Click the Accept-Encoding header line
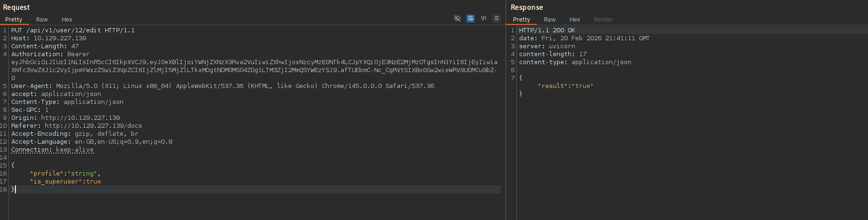Image resolution: width=868 pixels, height=220 pixels. pos(75,134)
